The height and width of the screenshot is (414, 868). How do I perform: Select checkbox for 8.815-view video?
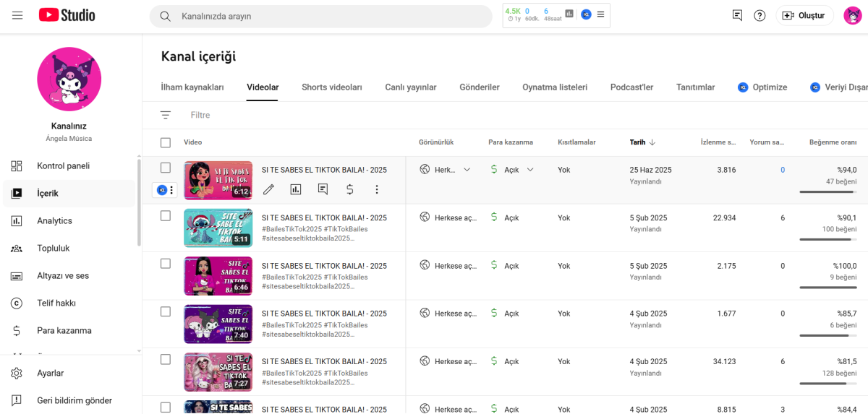click(x=166, y=407)
